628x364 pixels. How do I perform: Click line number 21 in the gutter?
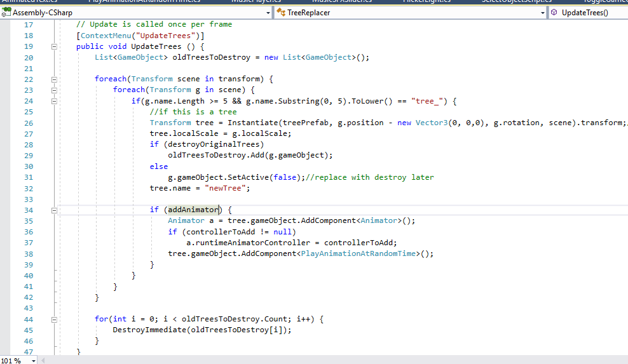click(x=29, y=69)
